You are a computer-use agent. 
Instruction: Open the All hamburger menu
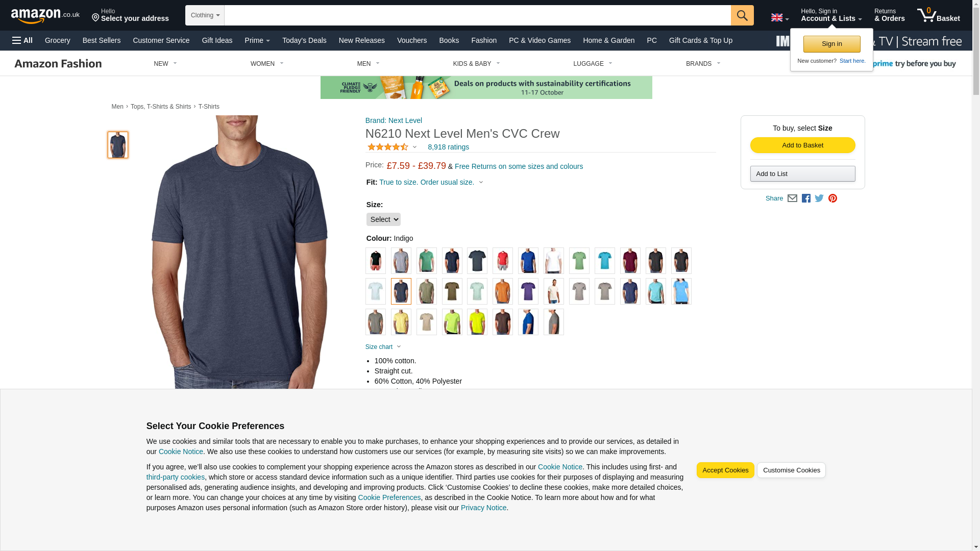click(x=22, y=40)
